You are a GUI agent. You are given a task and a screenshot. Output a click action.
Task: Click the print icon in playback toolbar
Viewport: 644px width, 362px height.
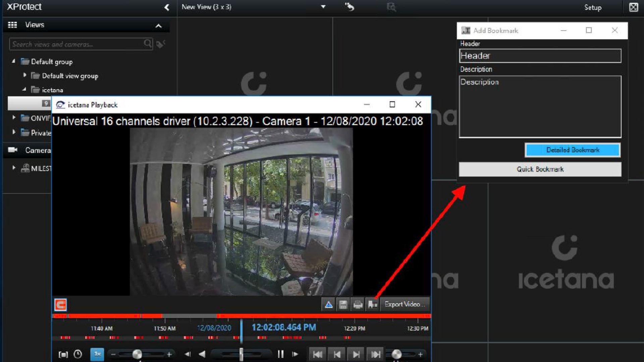358,304
